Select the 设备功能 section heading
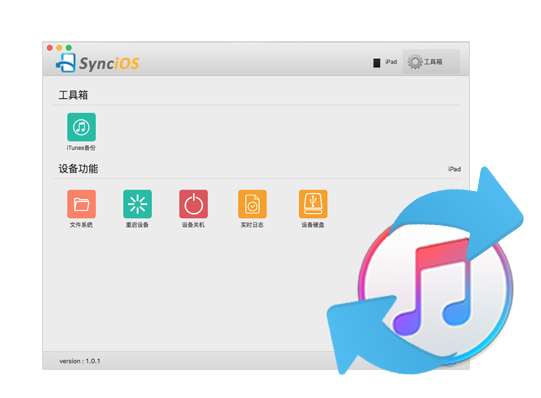541x398 pixels. coord(78,169)
